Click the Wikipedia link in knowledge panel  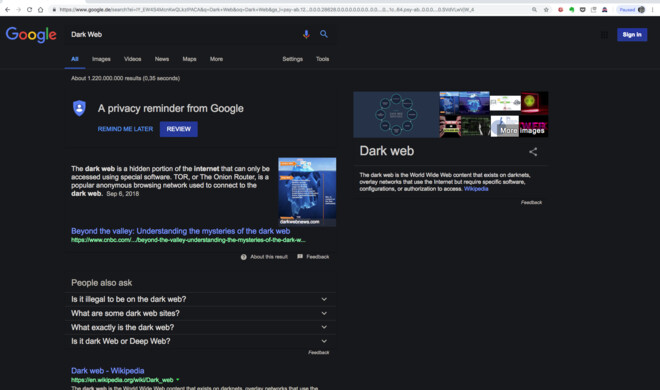(476, 189)
